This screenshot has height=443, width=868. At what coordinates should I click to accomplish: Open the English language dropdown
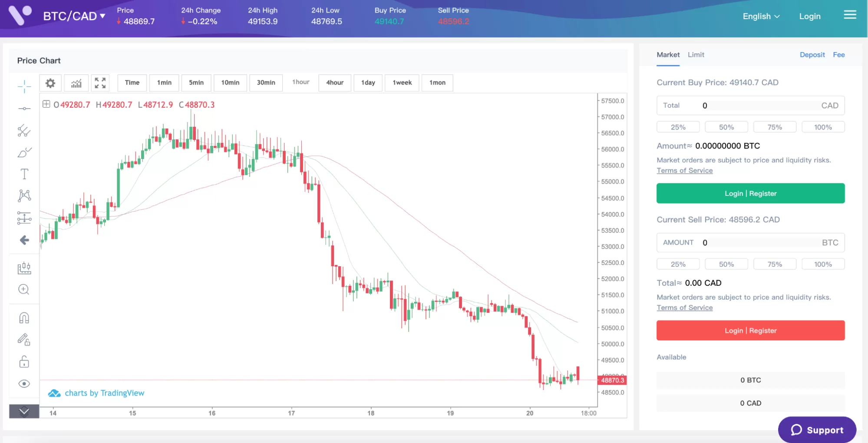tap(761, 16)
